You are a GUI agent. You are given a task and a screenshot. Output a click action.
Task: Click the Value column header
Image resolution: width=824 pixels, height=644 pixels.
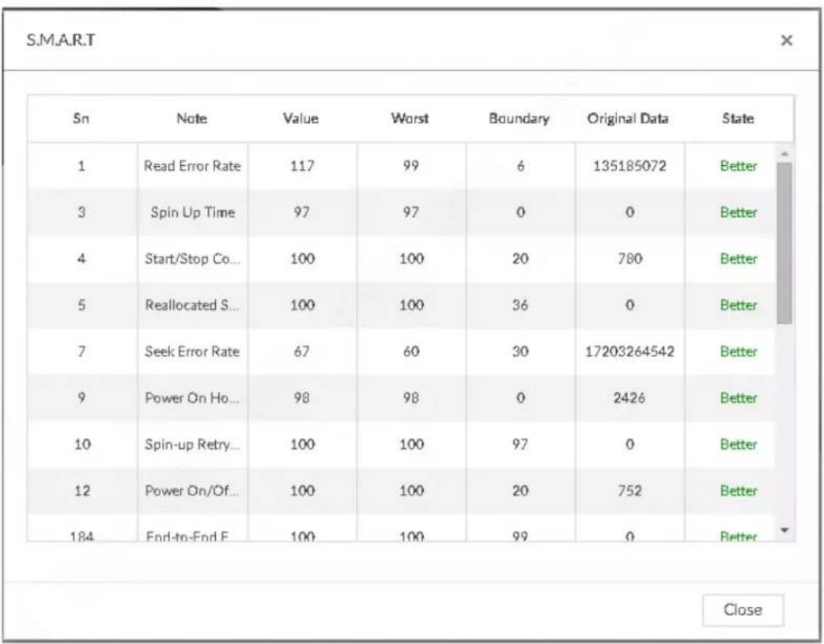301,119
